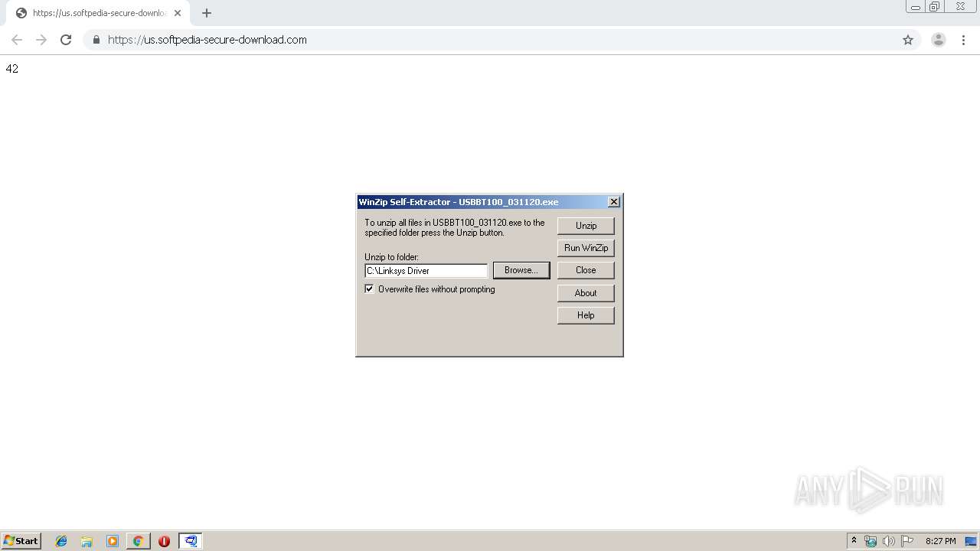
Task: Click the Show desktop tray icon
Action: pos(971,541)
